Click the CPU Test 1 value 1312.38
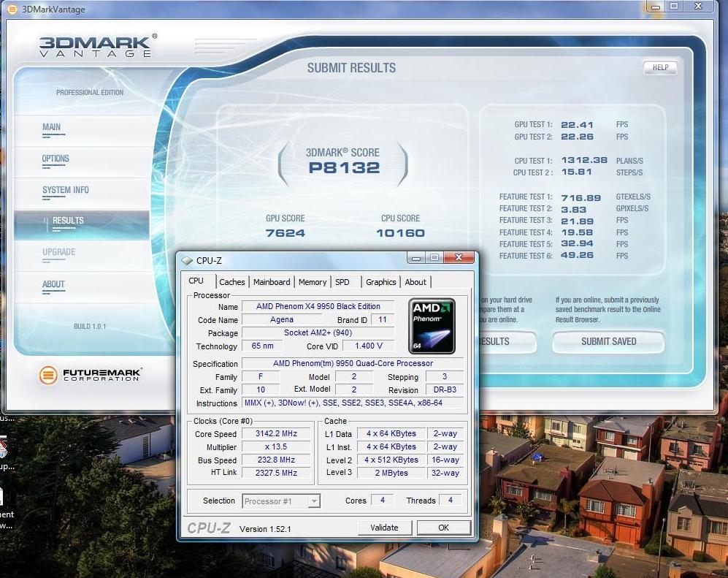The height and width of the screenshot is (578, 728). (x=584, y=160)
